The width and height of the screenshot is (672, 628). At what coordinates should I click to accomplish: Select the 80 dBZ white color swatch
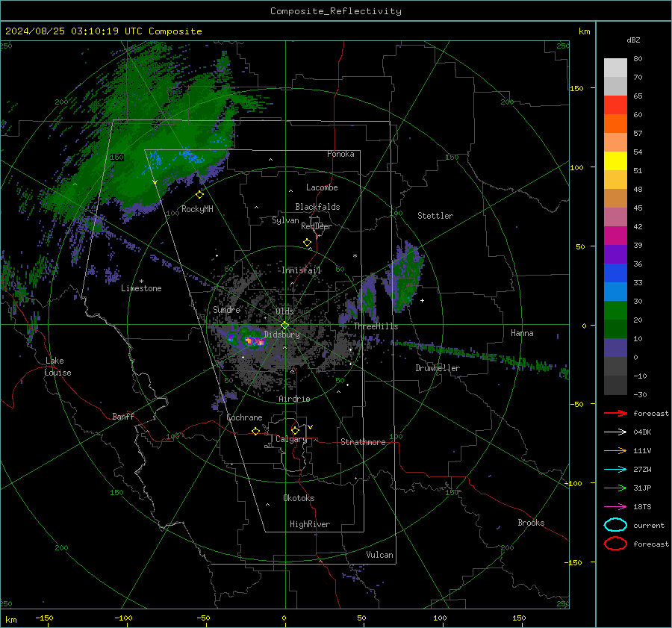coord(615,67)
